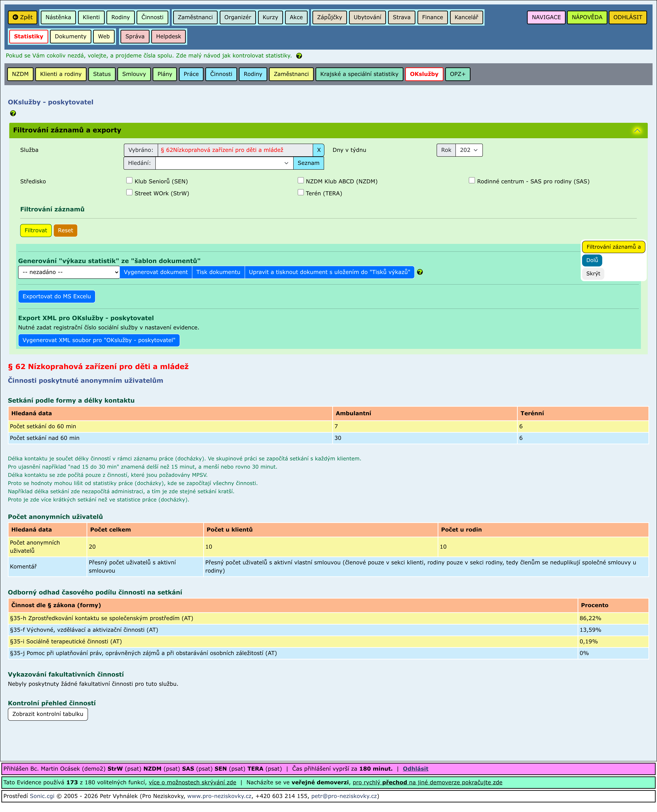The width and height of the screenshot is (657, 812).
Task: Collapse the Filtrování záznamů a exporty panel
Action: pos(637,130)
